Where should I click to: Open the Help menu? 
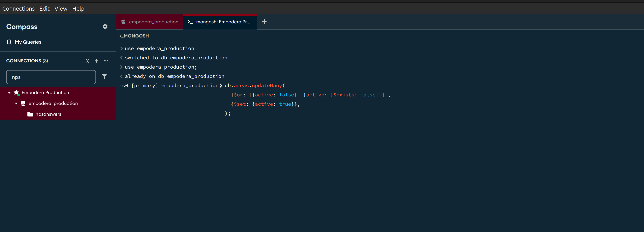tap(78, 8)
